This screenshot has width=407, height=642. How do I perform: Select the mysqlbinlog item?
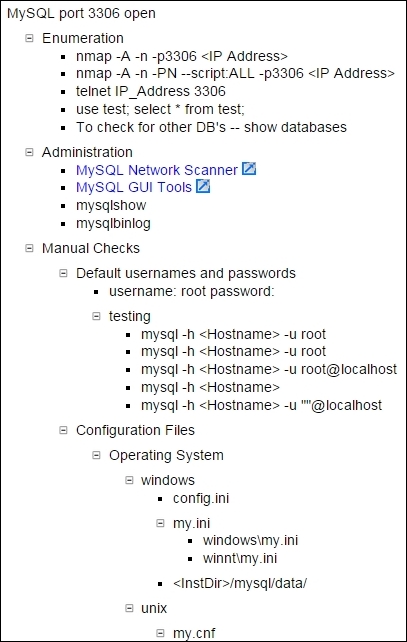point(113,224)
